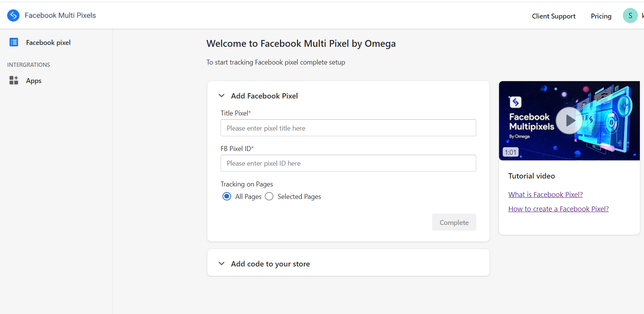Select the Selected Pages radio button
The width and height of the screenshot is (644, 314).
[269, 196]
